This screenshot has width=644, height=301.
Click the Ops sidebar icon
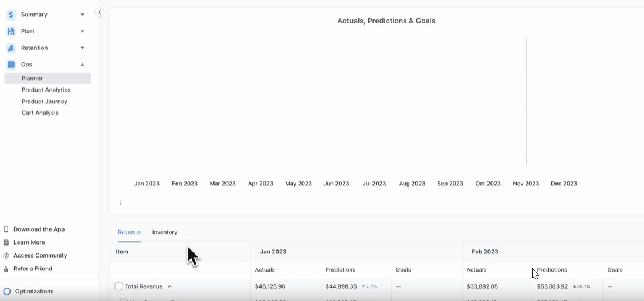11,65
